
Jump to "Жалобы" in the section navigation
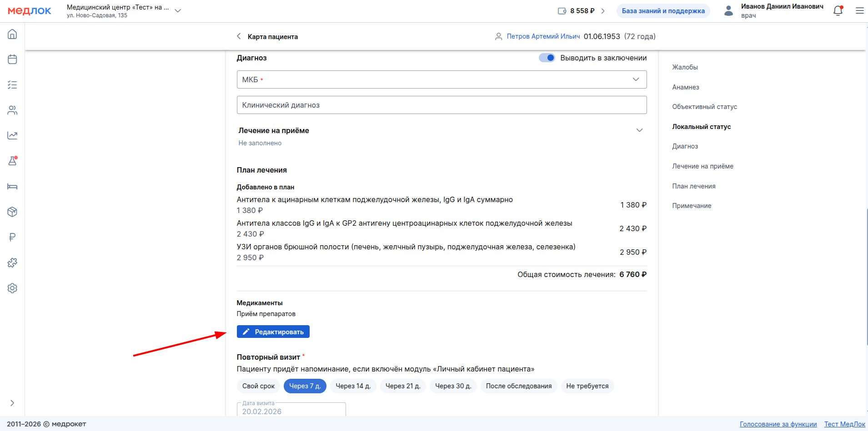pos(685,67)
